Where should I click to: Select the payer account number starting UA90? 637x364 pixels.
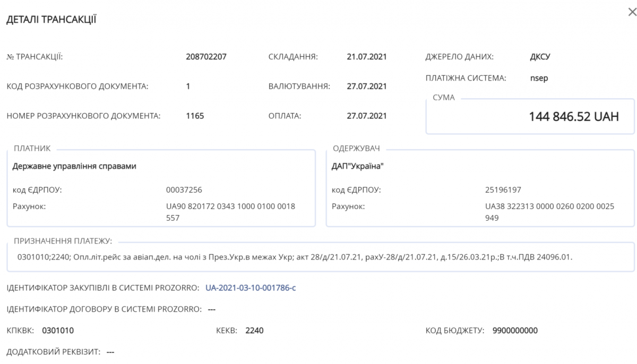click(231, 212)
